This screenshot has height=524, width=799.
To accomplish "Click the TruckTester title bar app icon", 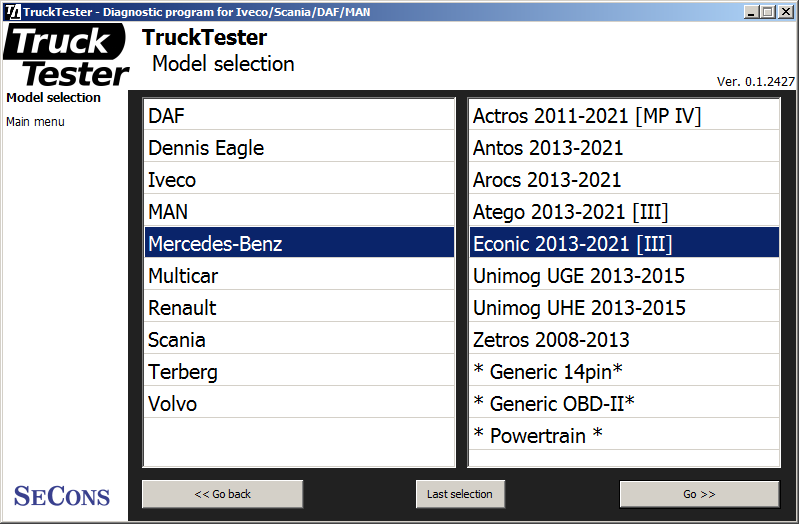I will [12, 11].
